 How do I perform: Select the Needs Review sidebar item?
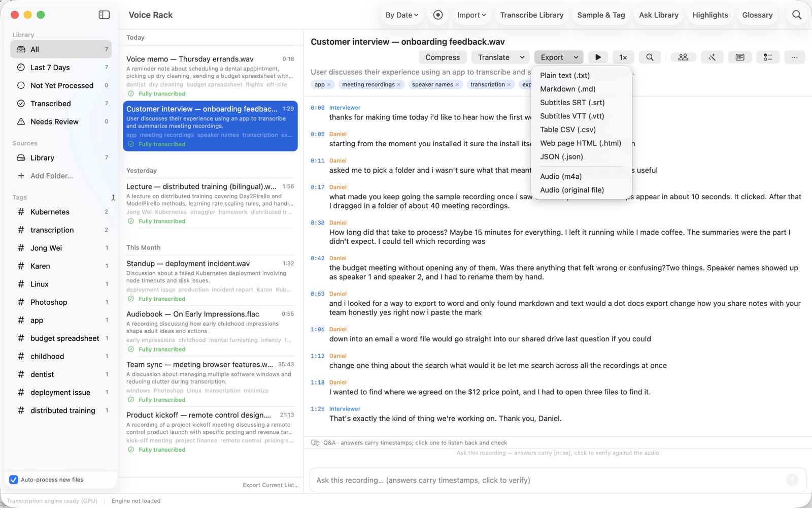(x=61, y=121)
